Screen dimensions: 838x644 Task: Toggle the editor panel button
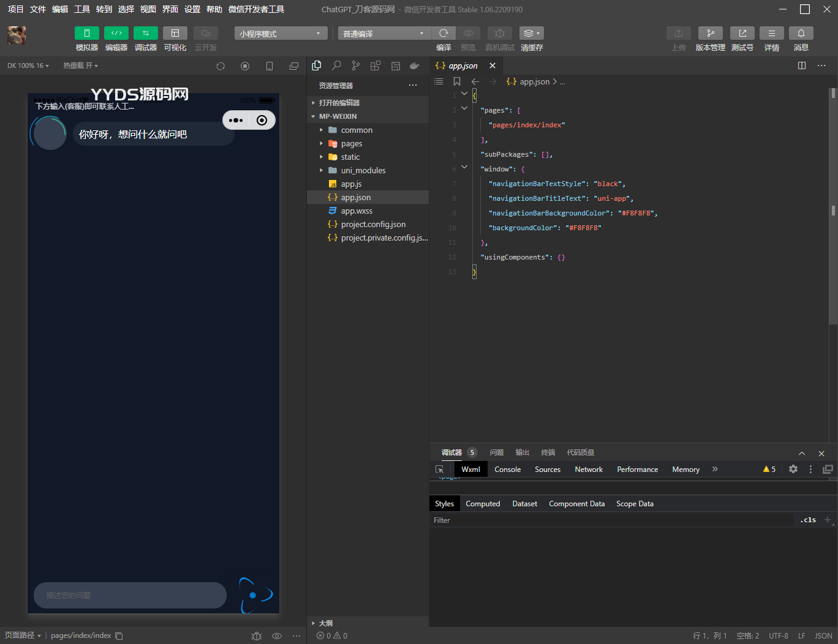(x=116, y=33)
